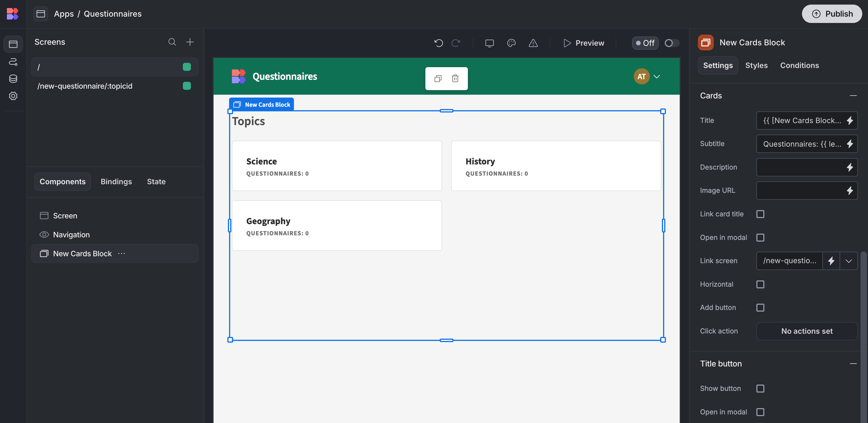
Task: Click the Questionnaires app logo in preview
Action: 239,76
